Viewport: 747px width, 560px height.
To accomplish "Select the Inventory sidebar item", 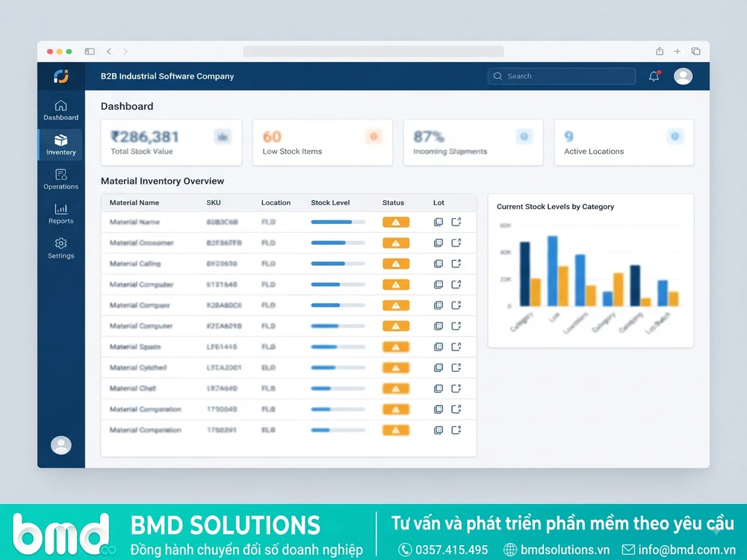I will click(61, 145).
